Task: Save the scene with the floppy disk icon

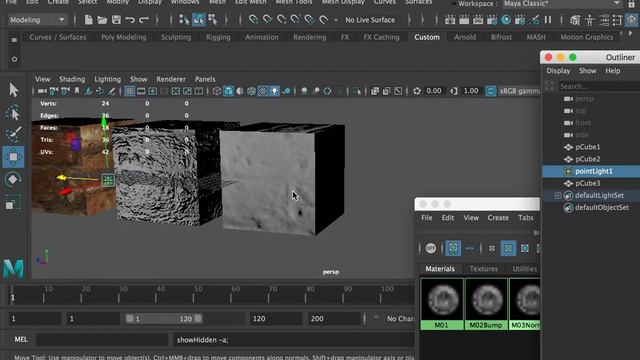Action: (116, 20)
